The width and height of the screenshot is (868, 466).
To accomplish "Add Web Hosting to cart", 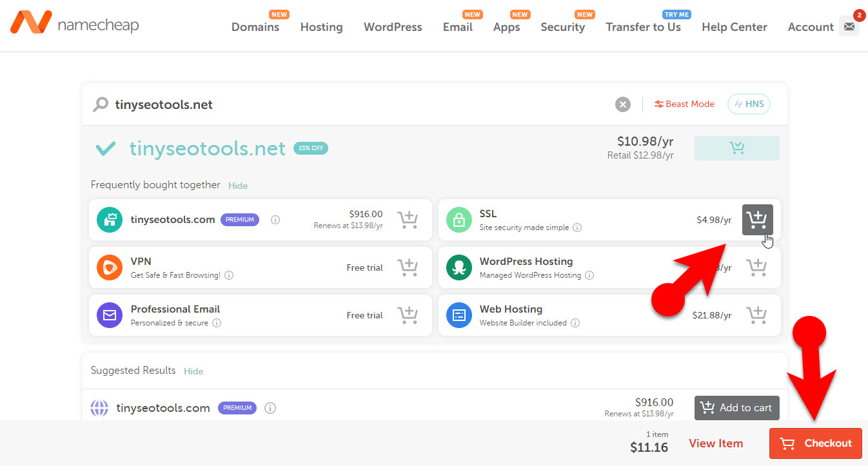I will [757, 315].
